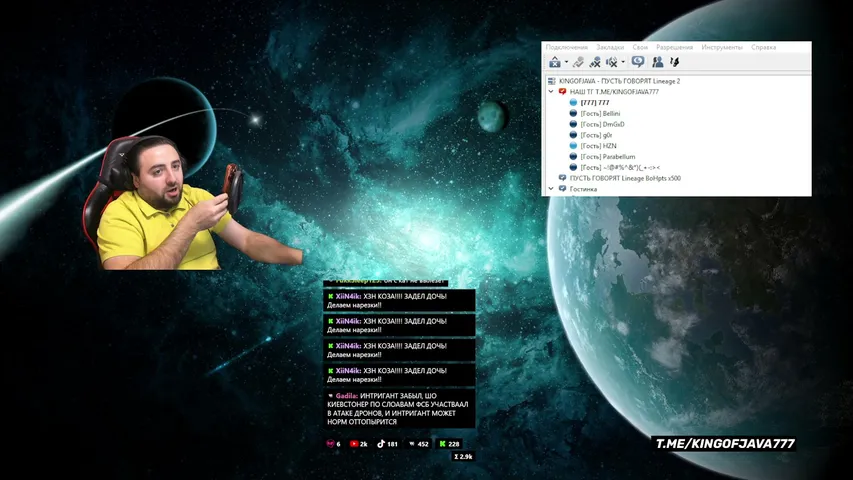Open the Закладки menu
Viewport: 853px width, 480px height.
pyautogui.click(x=610, y=47)
